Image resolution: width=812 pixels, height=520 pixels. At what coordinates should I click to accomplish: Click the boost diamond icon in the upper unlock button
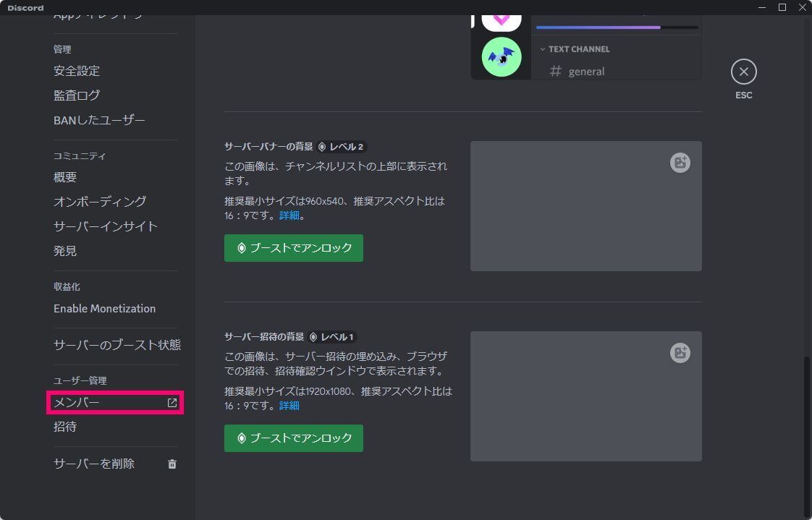[x=242, y=248]
